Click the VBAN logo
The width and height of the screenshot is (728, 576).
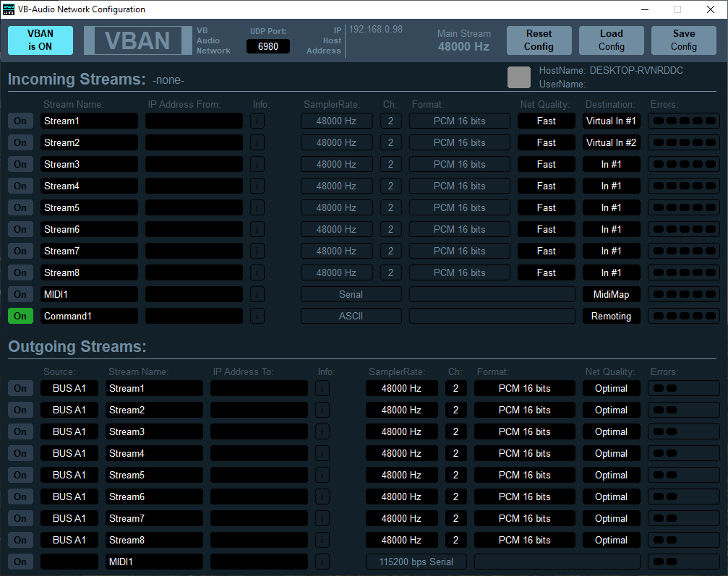click(x=138, y=40)
